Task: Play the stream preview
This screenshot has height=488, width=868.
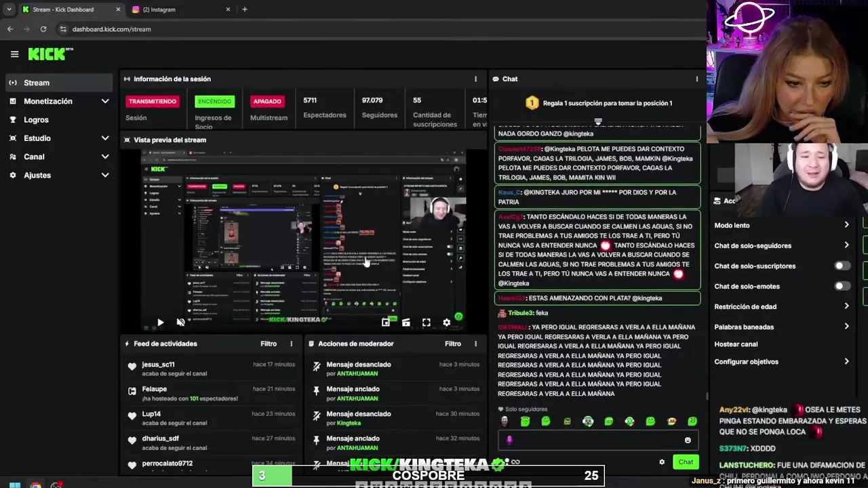Action: (160, 323)
